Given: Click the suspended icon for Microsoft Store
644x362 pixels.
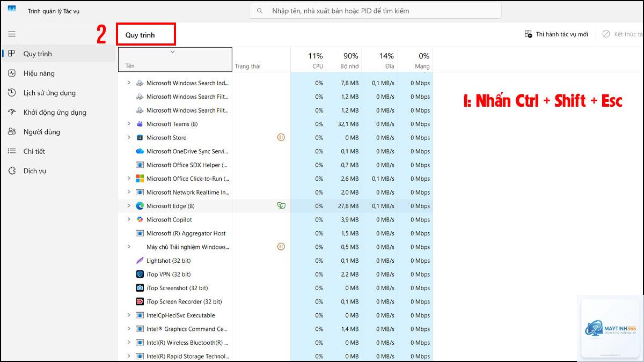Looking at the screenshot, I should tap(281, 137).
